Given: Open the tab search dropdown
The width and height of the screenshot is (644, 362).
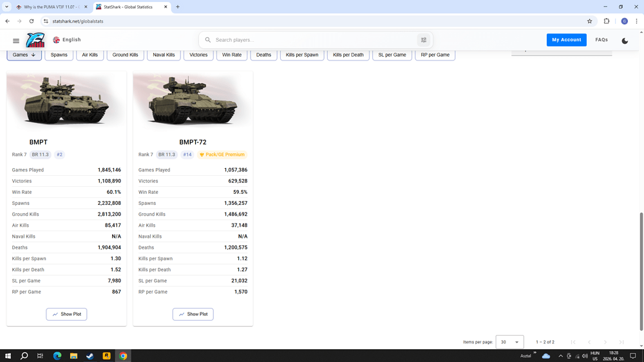Looking at the screenshot, I should [x=6, y=7].
